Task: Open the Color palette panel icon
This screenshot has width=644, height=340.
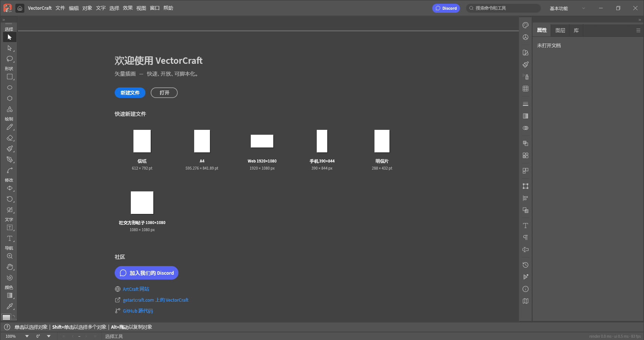Action: (x=526, y=25)
